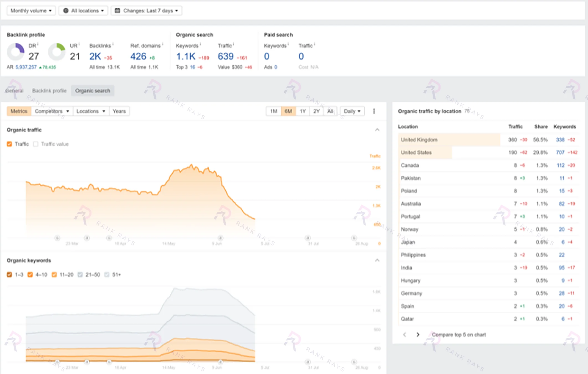Open the India keywords value 95
This screenshot has height=374, width=588.
point(562,268)
